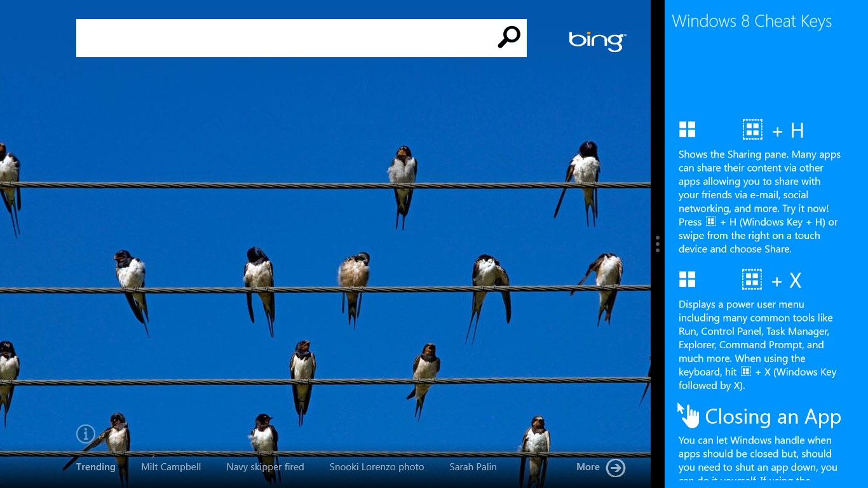Click the dotted Windows key icon + X

pyautogui.click(x=752, y=280)
